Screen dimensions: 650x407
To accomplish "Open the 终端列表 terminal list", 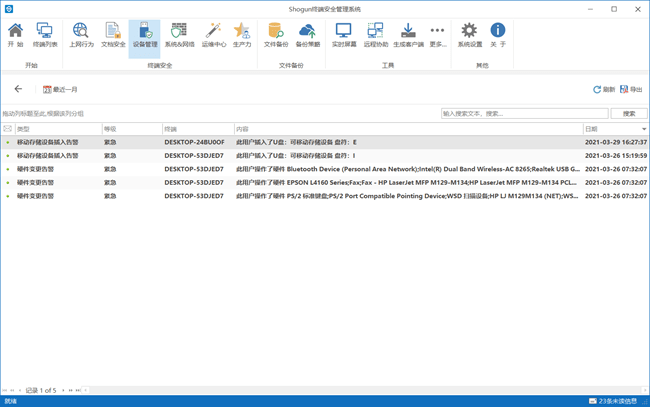I will (x=45, y=36).
